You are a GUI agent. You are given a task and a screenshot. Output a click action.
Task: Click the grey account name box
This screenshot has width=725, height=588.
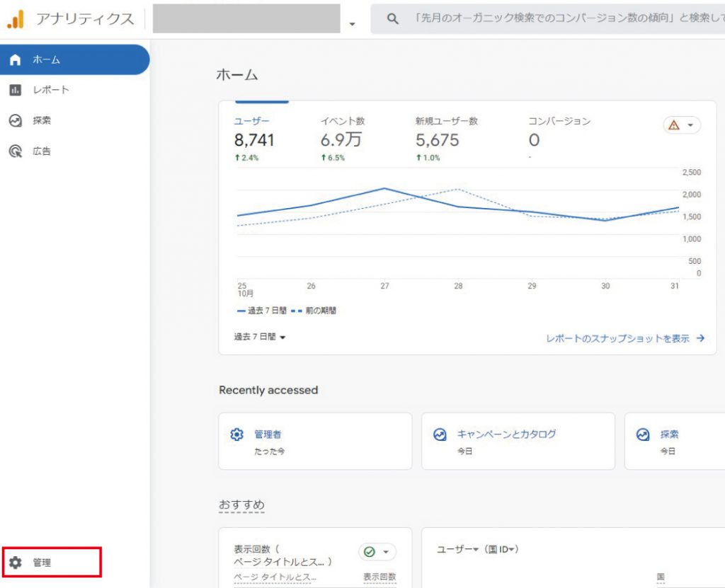(x=246, y=18)
